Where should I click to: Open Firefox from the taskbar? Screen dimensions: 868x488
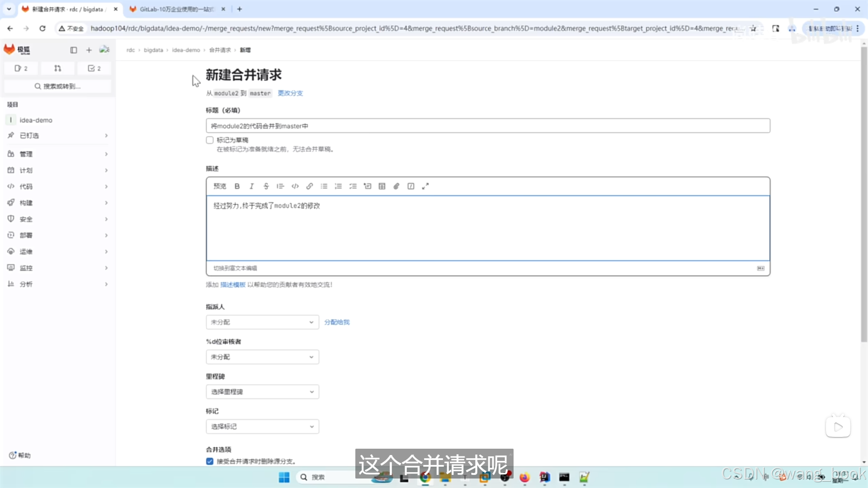524,477
